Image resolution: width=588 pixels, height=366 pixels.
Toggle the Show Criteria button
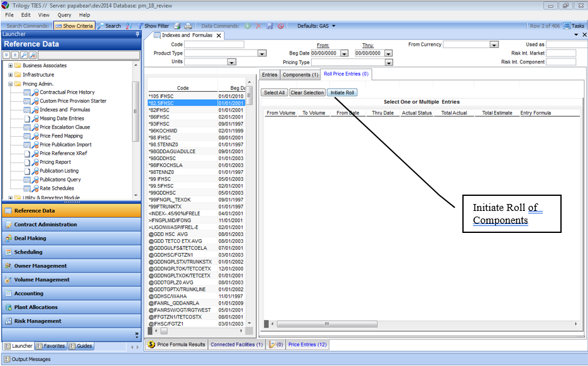pos(74,26)
